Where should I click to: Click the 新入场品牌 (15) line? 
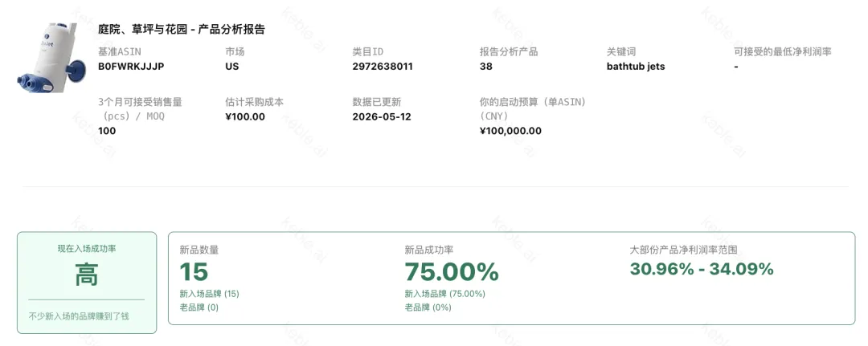click(209, 294)
